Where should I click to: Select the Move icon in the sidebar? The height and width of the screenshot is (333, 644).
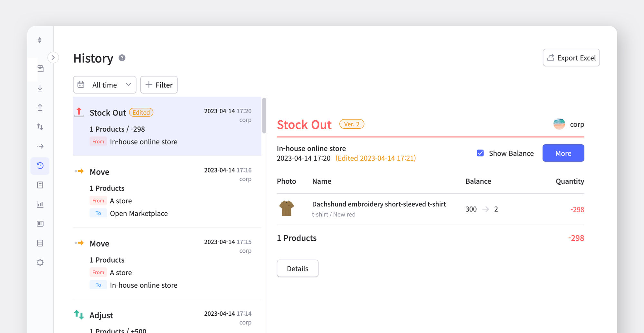[40, 146]
